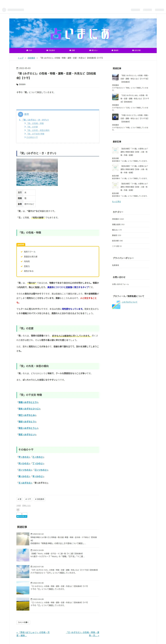This screenshot has height=644, width=166.
Task: Click the もっと見る link
Action: 116,202
